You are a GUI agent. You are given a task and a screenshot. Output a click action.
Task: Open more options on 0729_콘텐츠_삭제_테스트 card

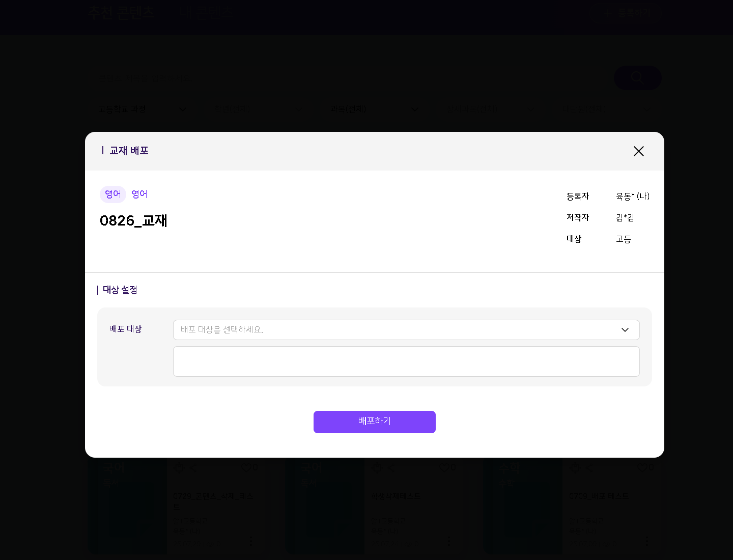click(250, 541)
